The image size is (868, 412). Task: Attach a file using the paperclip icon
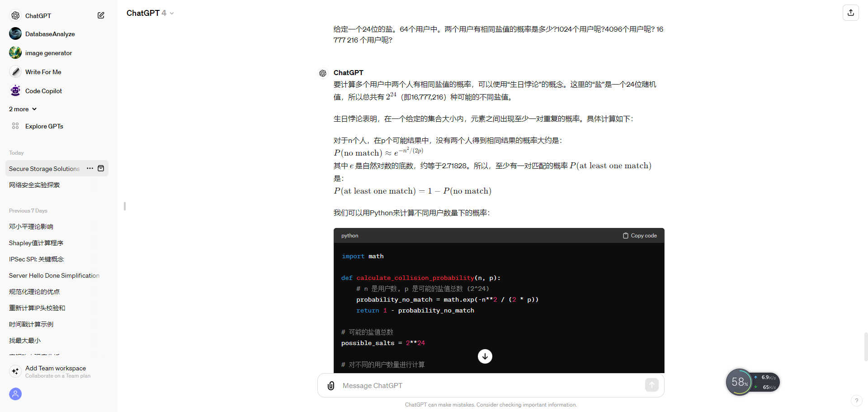331,386
